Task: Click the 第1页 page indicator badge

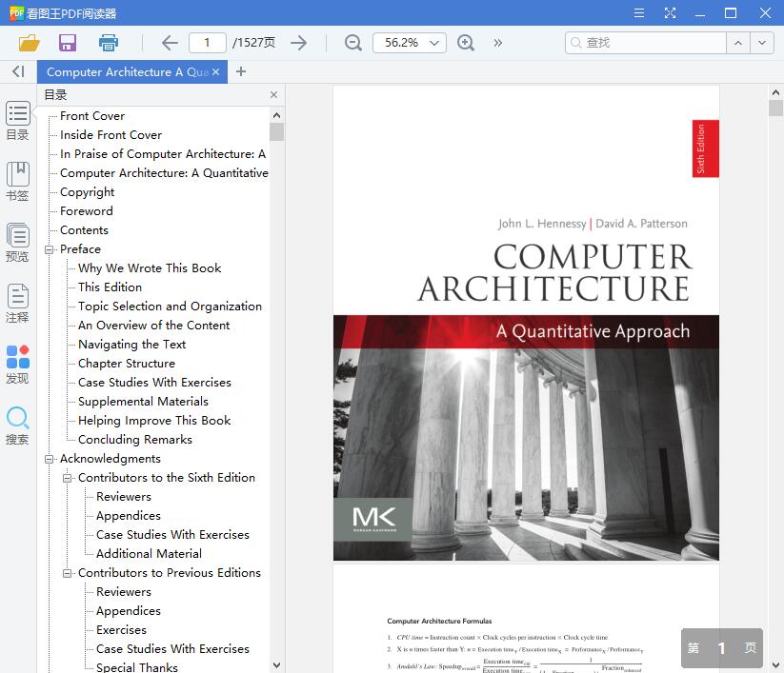Action: pyautogui.click(x=721, y=648)
